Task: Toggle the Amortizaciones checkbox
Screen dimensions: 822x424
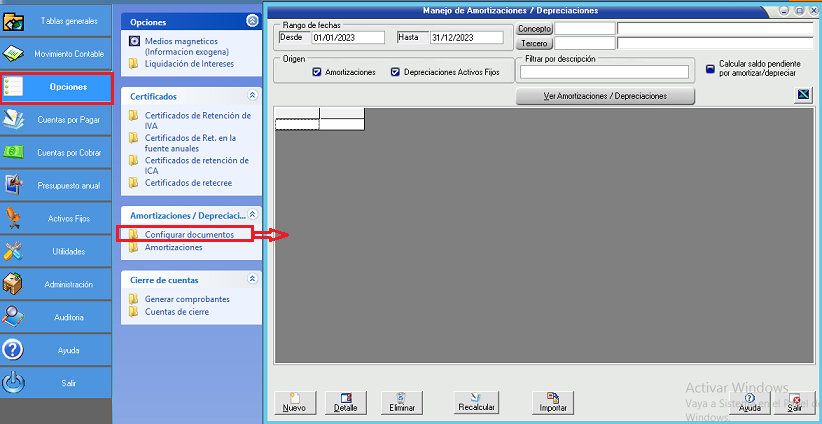Action: (317, 73)
